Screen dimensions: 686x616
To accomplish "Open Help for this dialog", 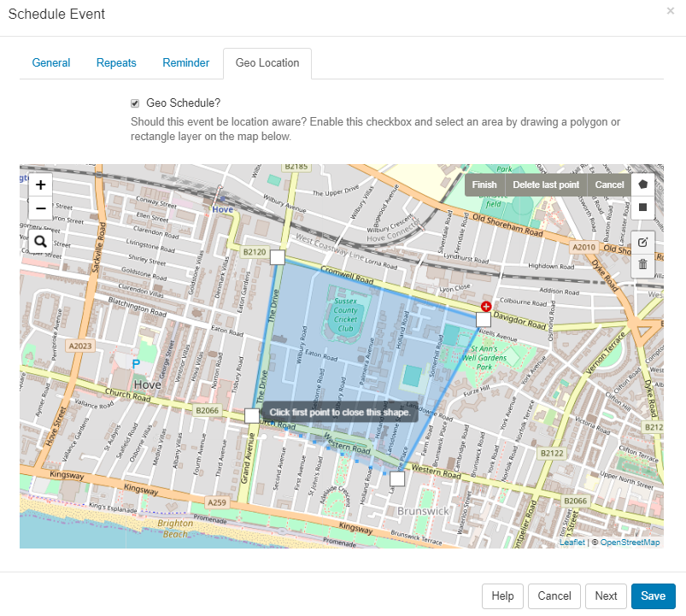I will pos(502,596).
